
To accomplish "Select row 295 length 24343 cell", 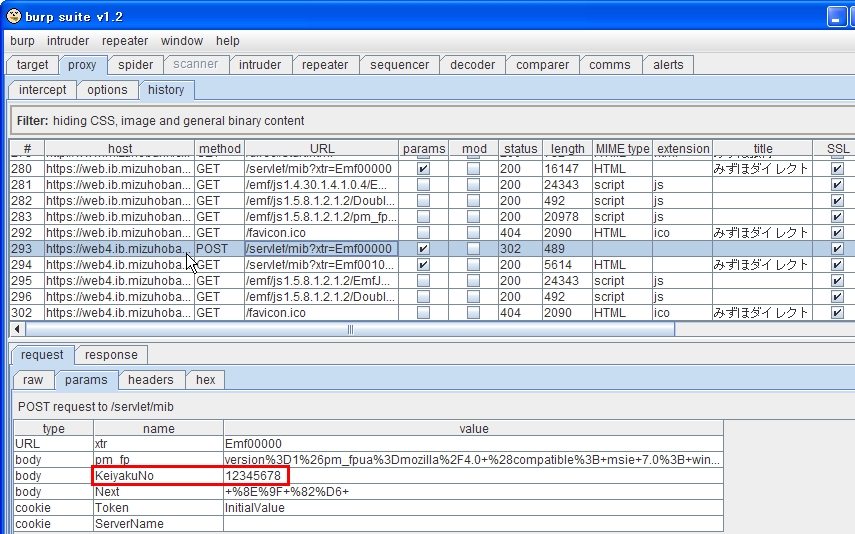I will 567,281.
